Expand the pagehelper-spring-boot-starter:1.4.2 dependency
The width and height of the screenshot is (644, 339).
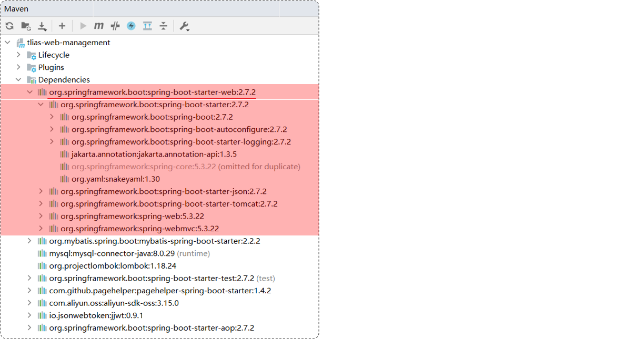coord(29,291)
